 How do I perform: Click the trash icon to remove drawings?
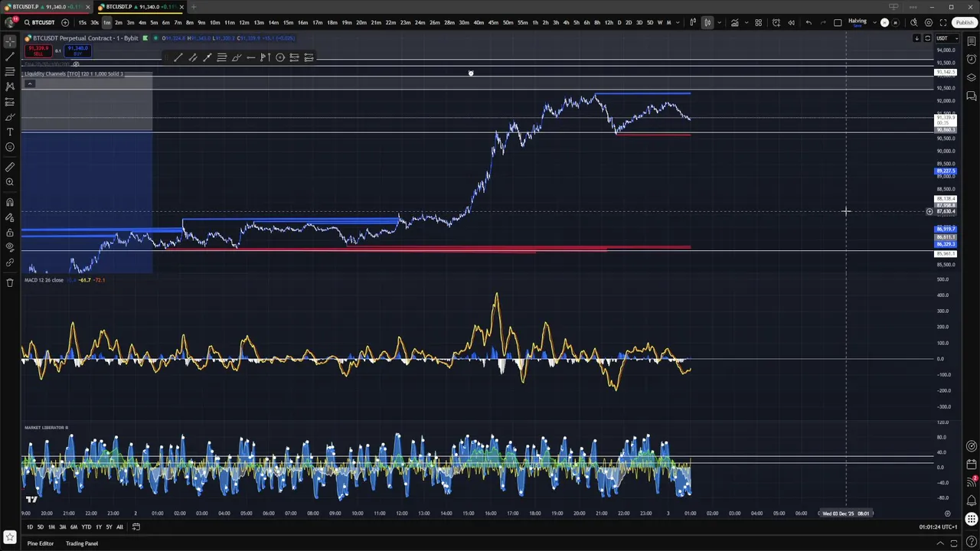click(10, 282)
